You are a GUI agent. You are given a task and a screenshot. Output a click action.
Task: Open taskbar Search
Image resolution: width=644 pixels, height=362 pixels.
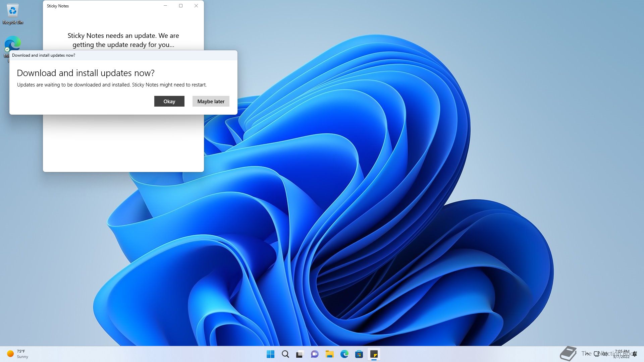[285, 354]
